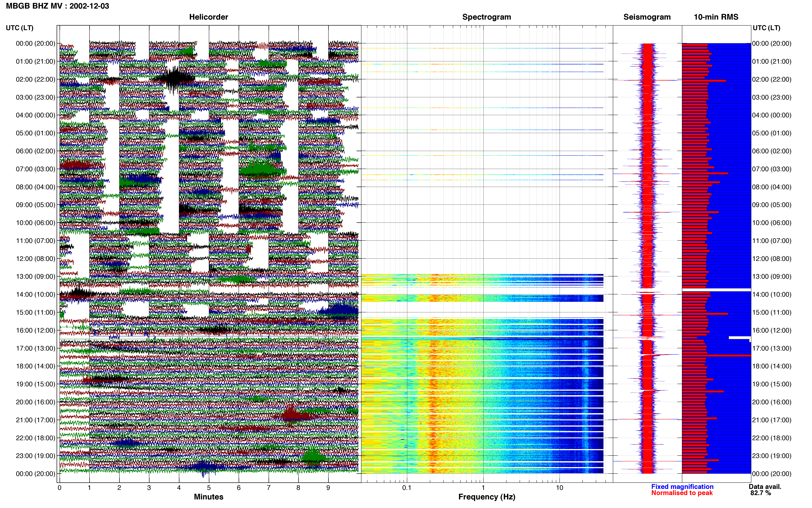Select the Helicorder panel heading

tap(209, 17)
